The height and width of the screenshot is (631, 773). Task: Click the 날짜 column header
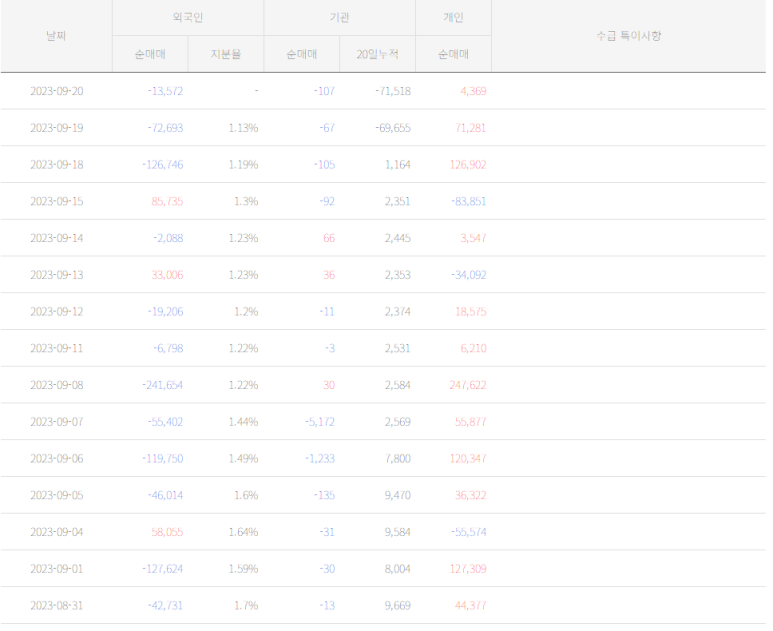(x=56, y=36)
